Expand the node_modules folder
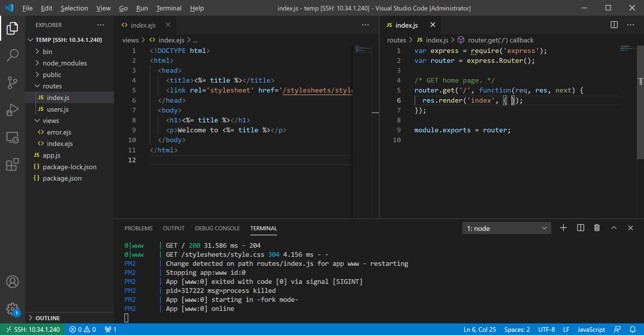Viewport: 644px width, 335px height. pyautogui.click(x=65, y=63)
